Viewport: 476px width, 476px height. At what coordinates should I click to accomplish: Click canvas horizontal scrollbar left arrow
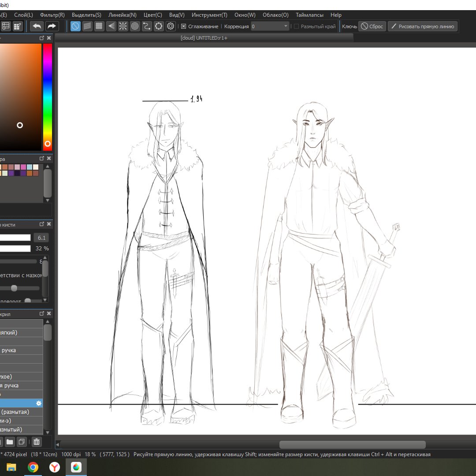tap(58, 444)
